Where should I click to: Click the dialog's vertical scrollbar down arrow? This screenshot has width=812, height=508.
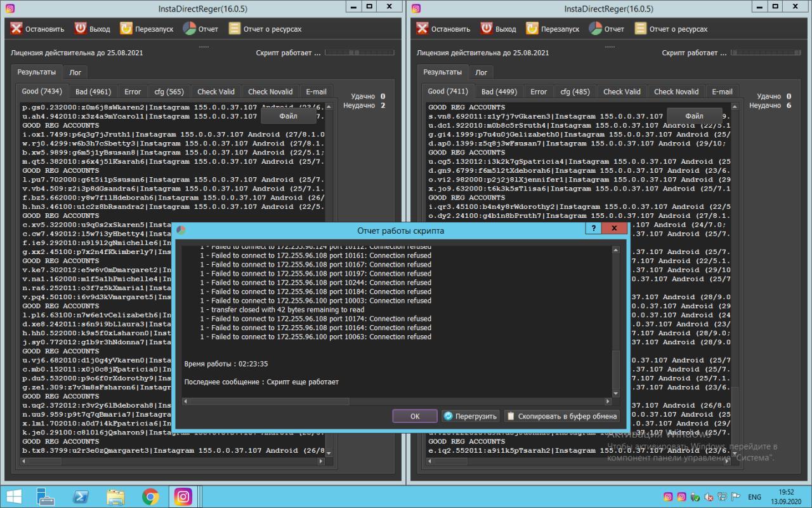click(615, 393)
